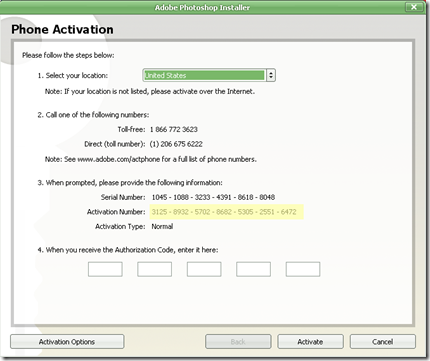Click the third Authorization Code input box
Screen dimensions: 430x361
tap(204, 269)
